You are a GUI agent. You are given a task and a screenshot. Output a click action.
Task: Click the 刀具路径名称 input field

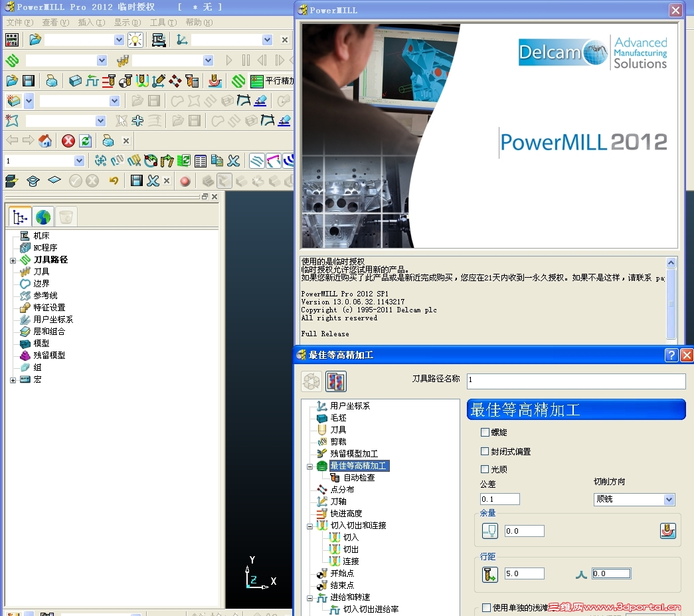point(576,381)
